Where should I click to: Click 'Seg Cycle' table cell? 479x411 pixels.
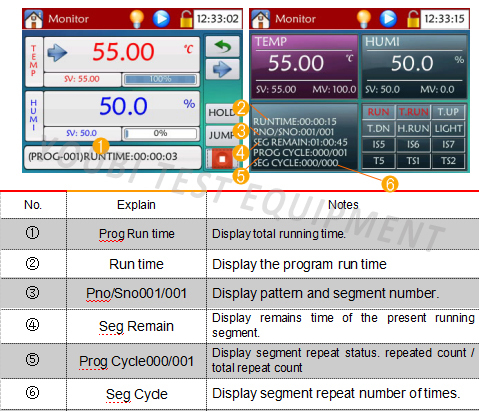[137, 395]
